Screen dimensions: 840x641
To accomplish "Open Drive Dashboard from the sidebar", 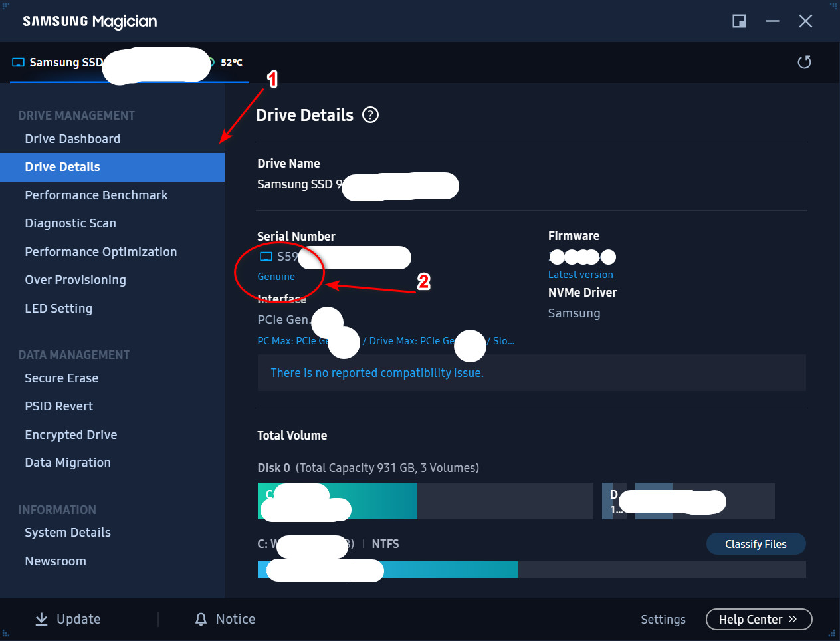I will coord(72,139).
